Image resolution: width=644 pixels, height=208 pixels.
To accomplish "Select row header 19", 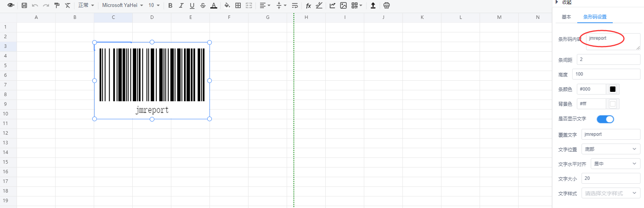I will pyautogui.click(x=8, y=201).
